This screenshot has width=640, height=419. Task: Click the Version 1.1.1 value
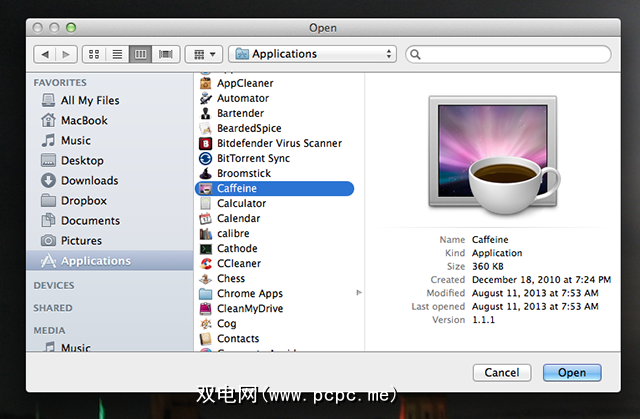pyautogui.click(x=483, y=320)
